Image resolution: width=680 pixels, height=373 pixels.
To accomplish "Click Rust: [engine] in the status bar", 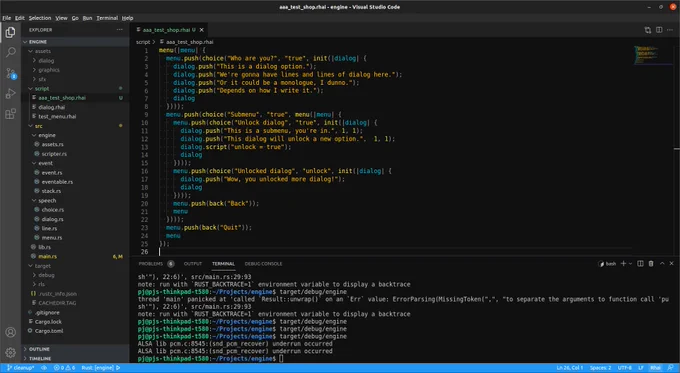I will click(x=97, y=368).
